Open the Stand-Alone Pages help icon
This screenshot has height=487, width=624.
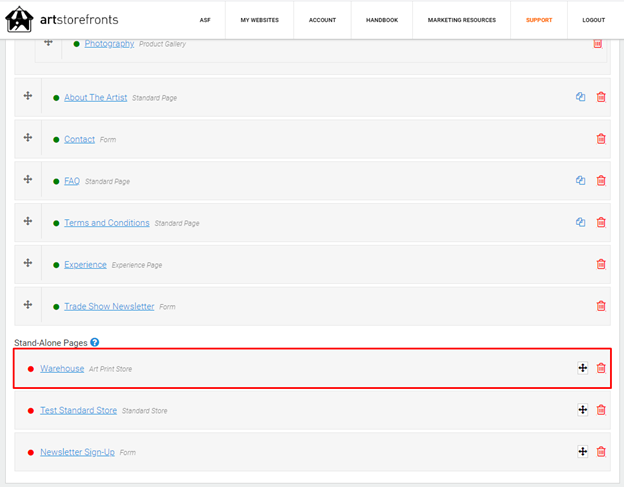point(95,342)
